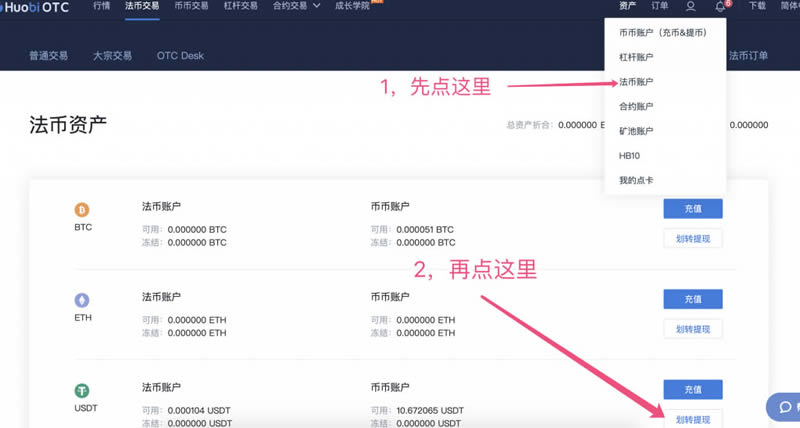Click the BTC coin icon
This screenshot has width=800, height=428.
82,210
